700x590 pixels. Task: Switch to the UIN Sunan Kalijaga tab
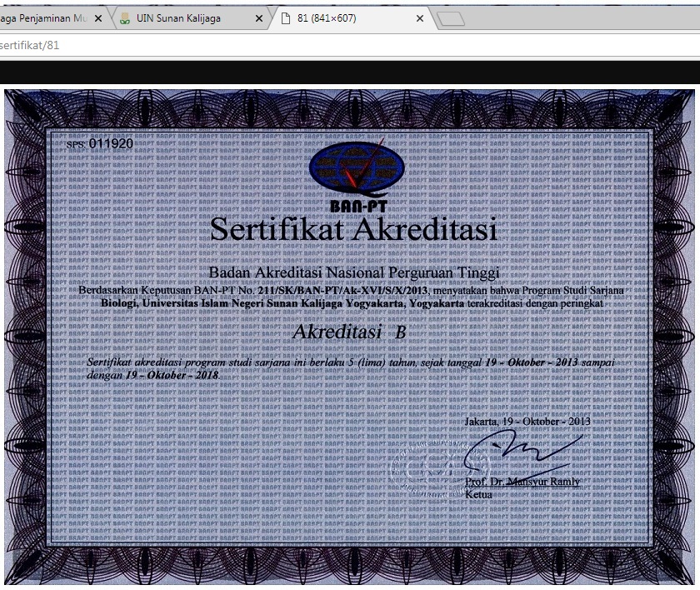tap(191, 18)
